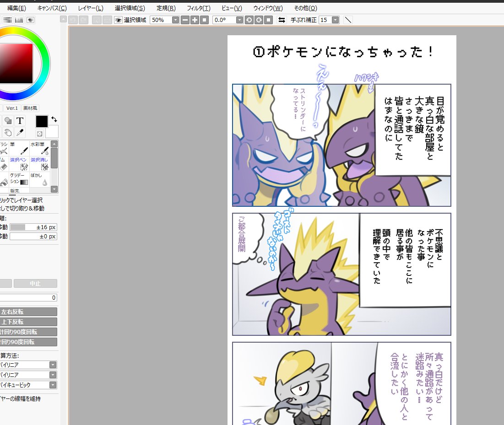504x425 pixels.
Task: Click the black foreground color swatch
Action: click(42, 121)
